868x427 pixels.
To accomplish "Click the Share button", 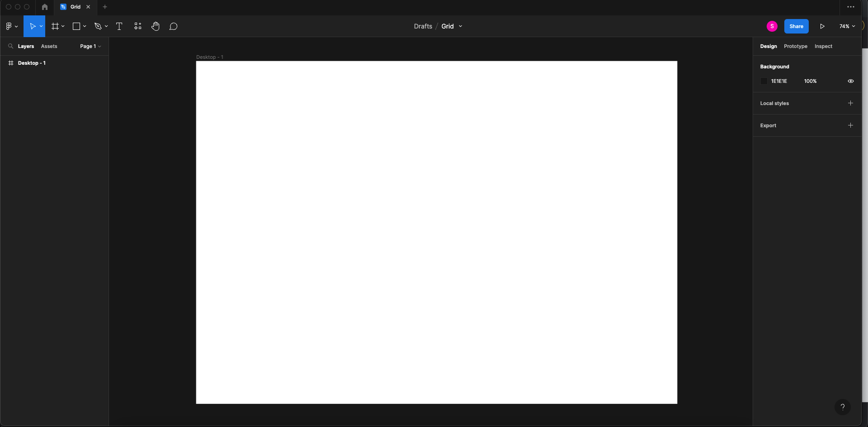I will tap(796, 26).
